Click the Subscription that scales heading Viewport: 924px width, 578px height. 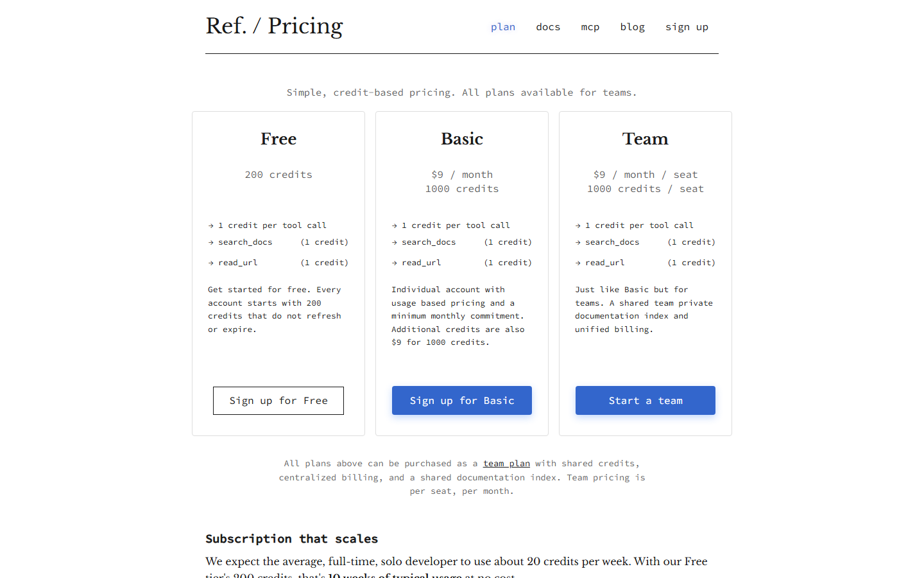pyautogui.click(x=291, y=539)
